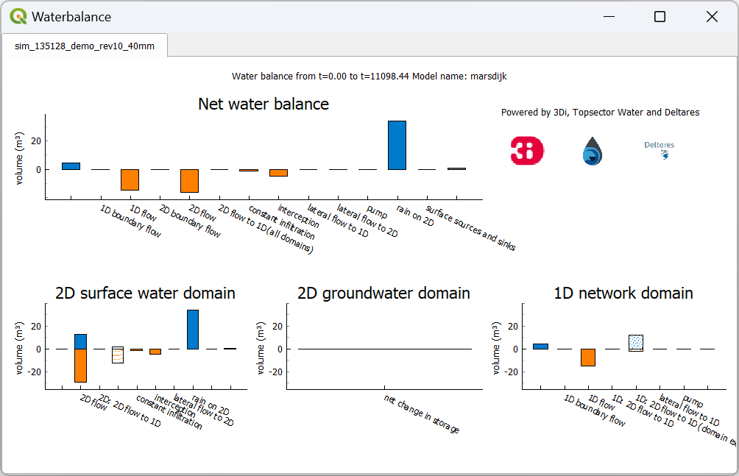This screenshot has width=739, height=476.
Task: Maximize the Waterbalance window
Action: tap(660, 16)
